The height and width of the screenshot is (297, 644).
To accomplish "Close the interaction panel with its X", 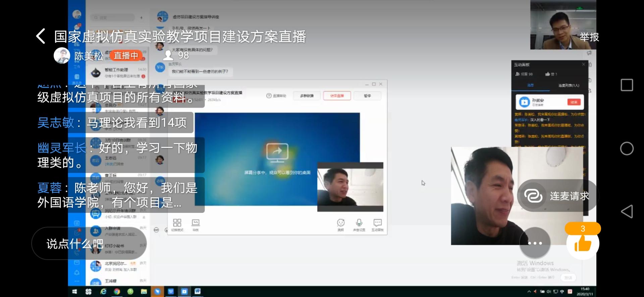I will click(583, 64).
